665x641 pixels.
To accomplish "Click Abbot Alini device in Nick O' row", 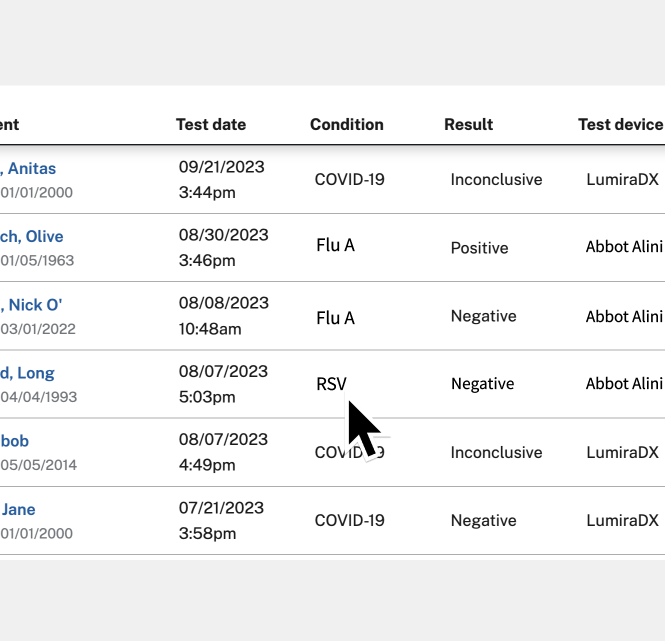I will tap(624, 316).
